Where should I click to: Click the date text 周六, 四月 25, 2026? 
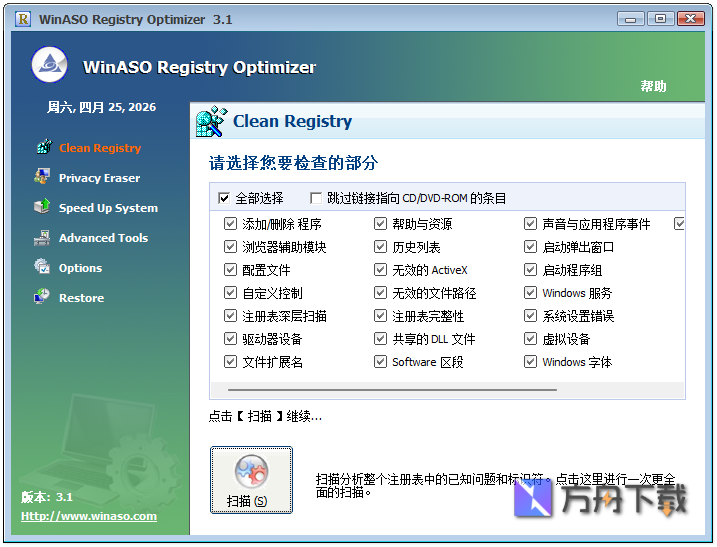102,107
